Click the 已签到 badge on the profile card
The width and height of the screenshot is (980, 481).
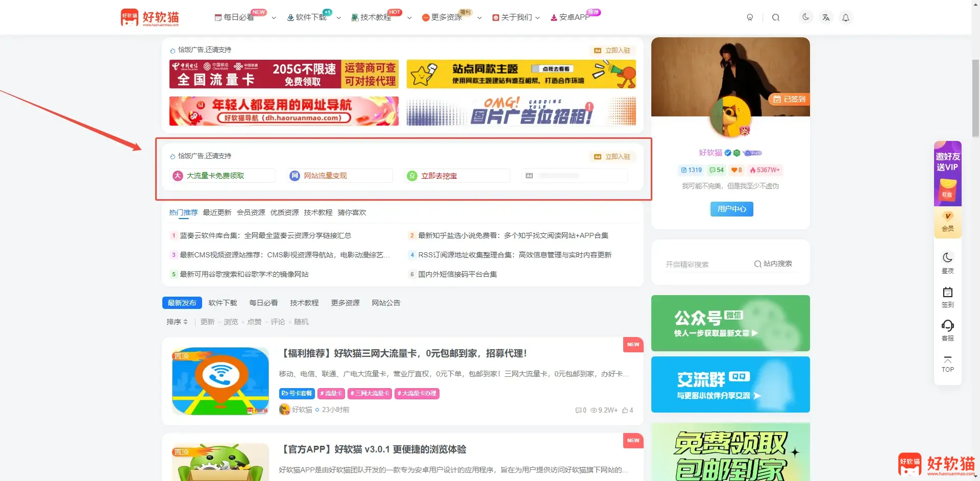point(789,99)
